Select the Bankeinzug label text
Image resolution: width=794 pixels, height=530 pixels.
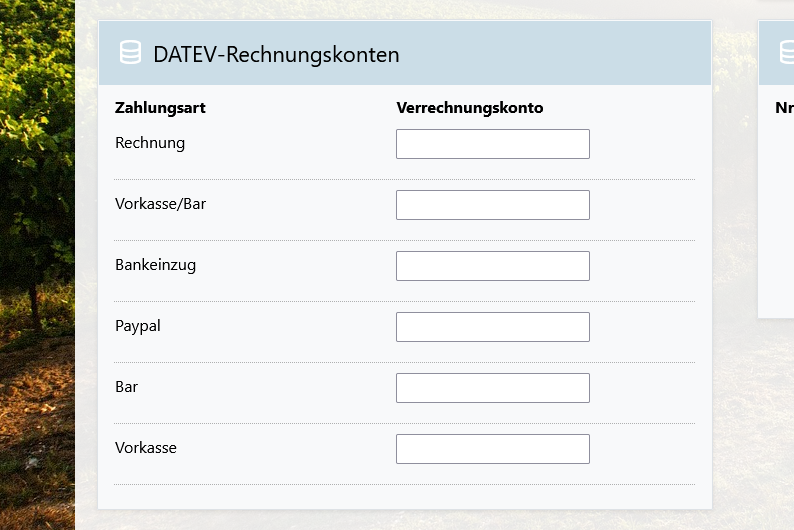(155, 265)
